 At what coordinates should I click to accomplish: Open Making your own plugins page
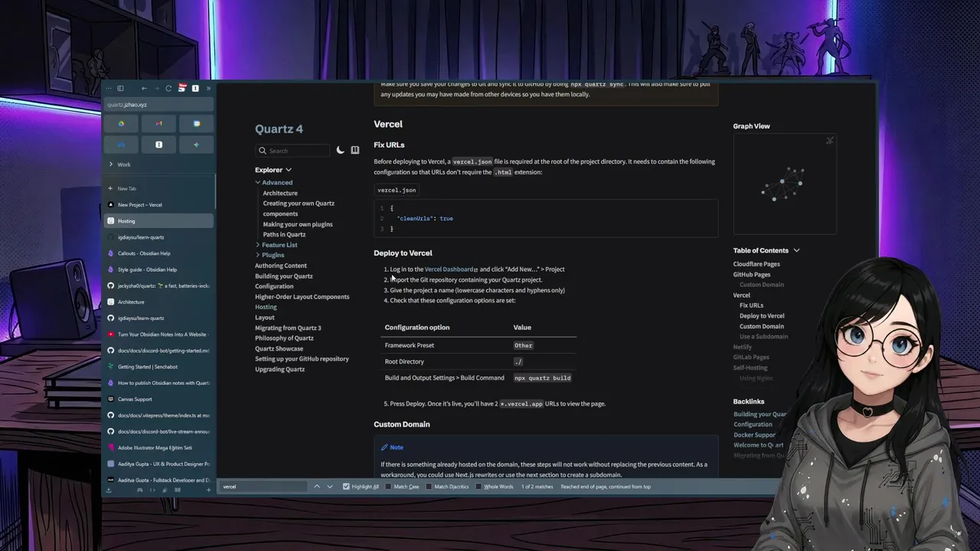click(298, 224)
